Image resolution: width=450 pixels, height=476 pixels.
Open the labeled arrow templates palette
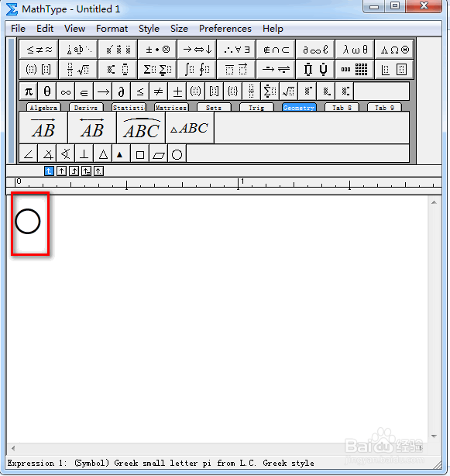click(x=276, y=69)
